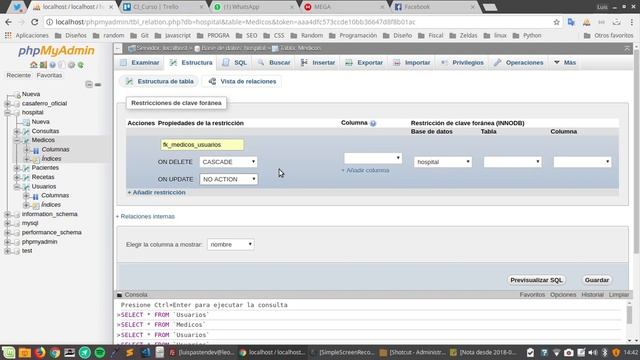The height and width of the screenshot is (360, 640).
Task: Open Historial in the console bar
Action: pyautogui.click(x=592, y=295)
